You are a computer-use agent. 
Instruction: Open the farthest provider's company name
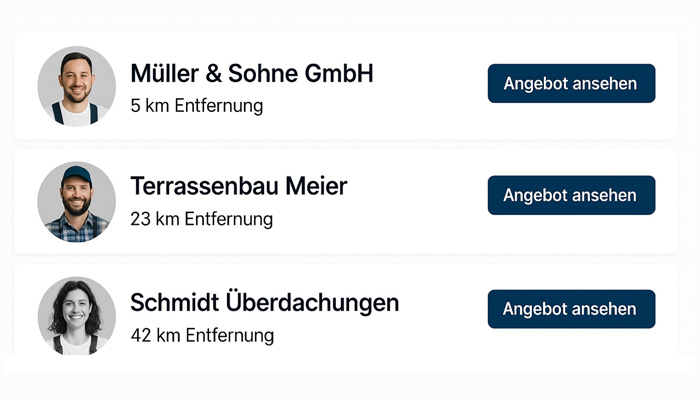click(x=264, y=303)
